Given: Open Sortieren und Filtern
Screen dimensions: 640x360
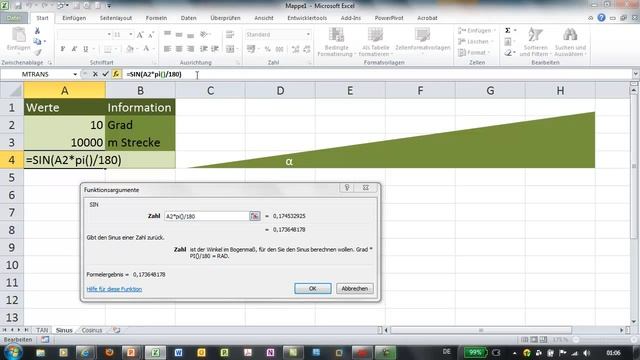Looking at the screenshot, I should [535, 42].
